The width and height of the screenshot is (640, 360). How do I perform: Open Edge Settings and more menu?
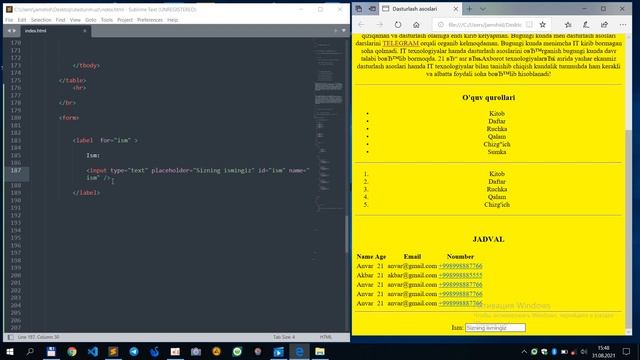pyautogui.click(x=622, y=24)
